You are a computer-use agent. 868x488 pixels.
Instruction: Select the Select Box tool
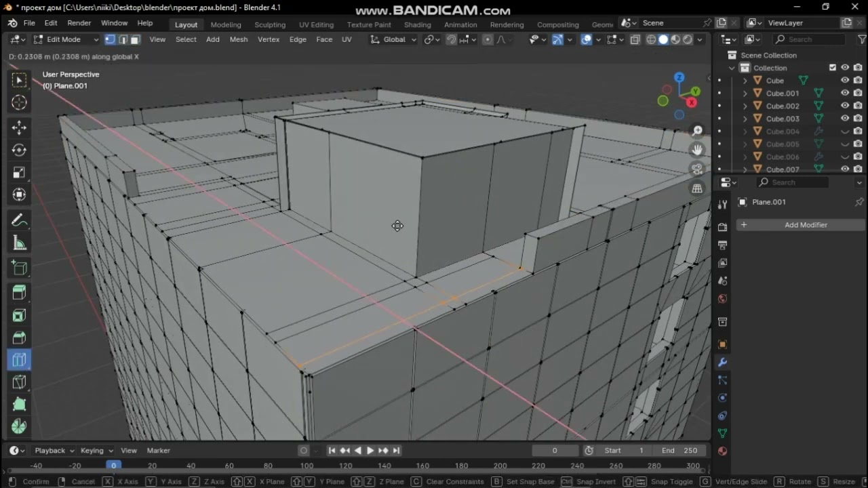pos(19,81)
